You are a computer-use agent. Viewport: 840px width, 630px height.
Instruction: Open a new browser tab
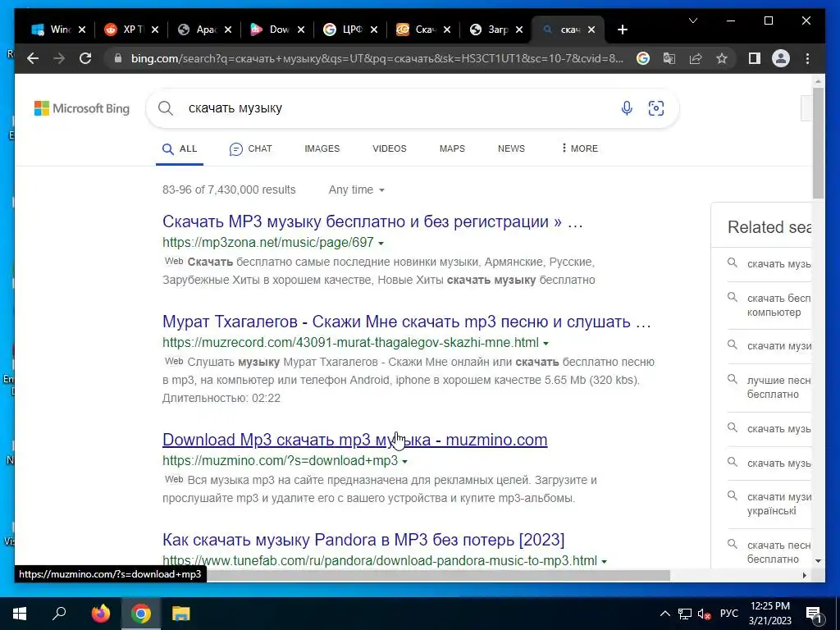click(x=622, y=30)
